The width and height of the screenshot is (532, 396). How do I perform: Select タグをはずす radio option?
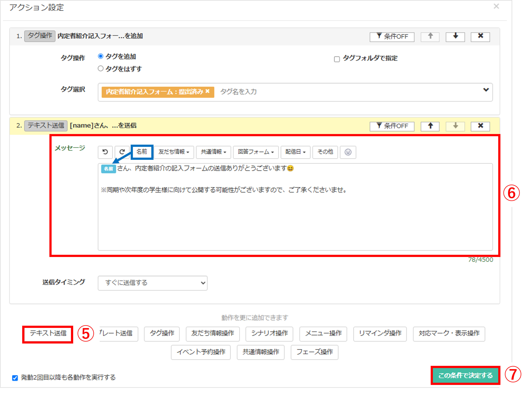click(x=101, y=69)
